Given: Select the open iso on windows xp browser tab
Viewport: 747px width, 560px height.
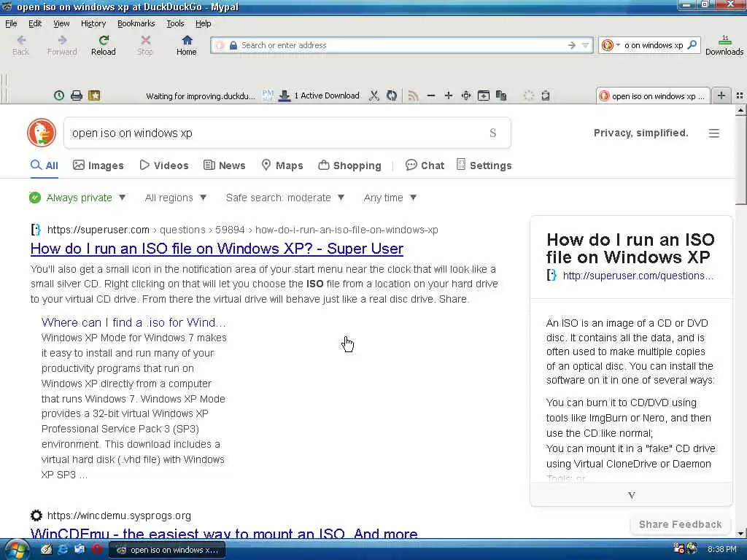Looking at the screenshot, I should [653, 96].
